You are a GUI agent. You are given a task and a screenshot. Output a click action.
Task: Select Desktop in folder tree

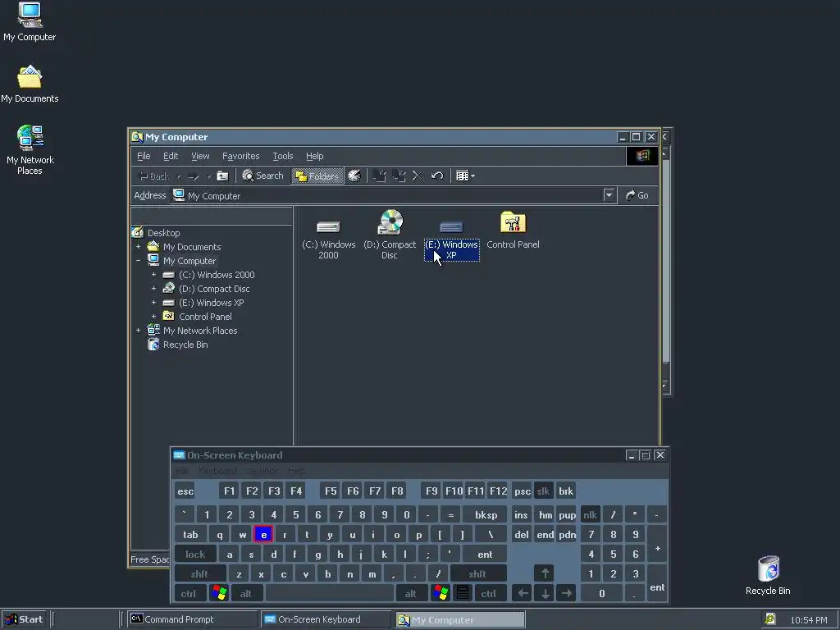[163, 233]
